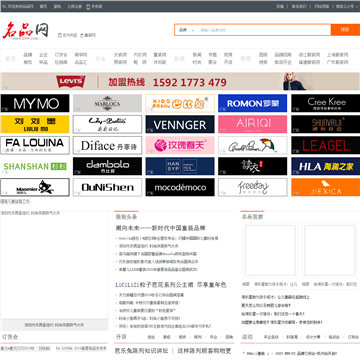
Task: Open the OuNiShen brand logo
Action: click(107, 187)
